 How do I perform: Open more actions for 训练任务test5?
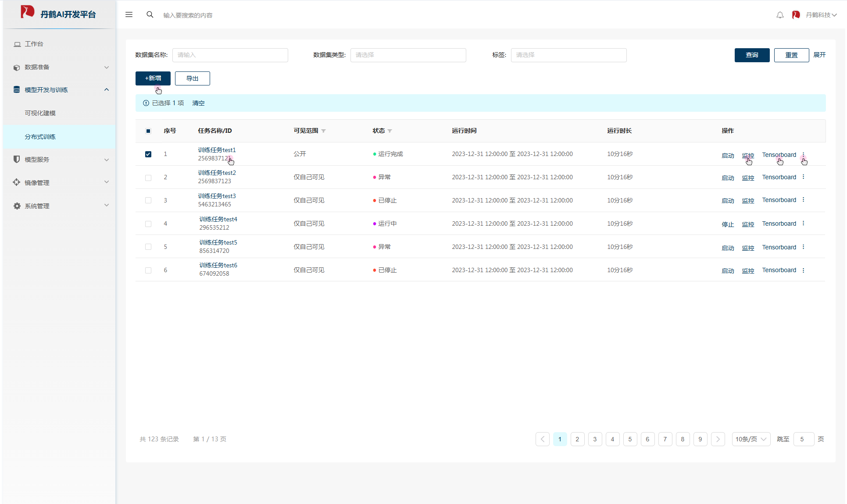803,247
